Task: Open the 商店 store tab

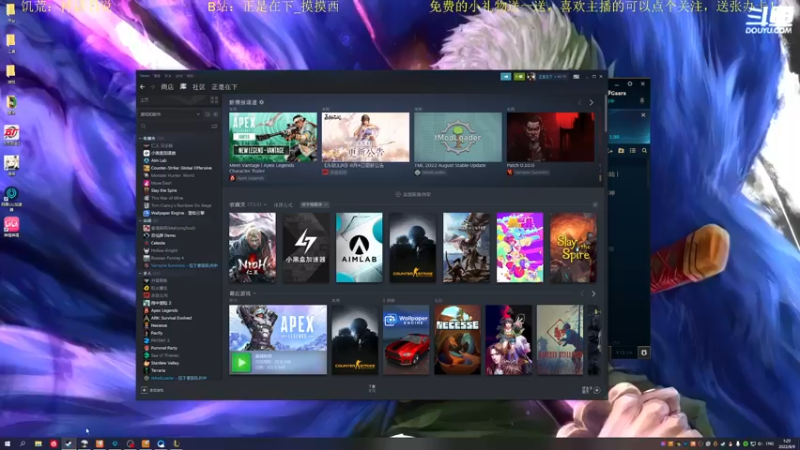Action: (167, 87)
